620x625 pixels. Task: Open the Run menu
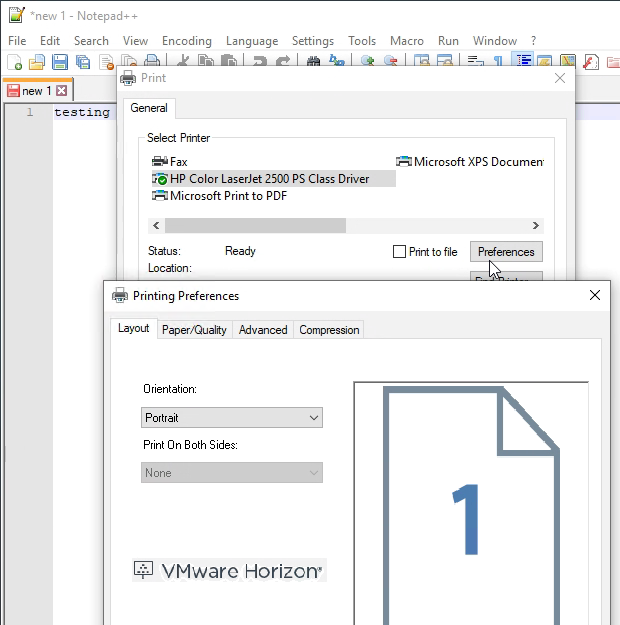tap(449, 41)
